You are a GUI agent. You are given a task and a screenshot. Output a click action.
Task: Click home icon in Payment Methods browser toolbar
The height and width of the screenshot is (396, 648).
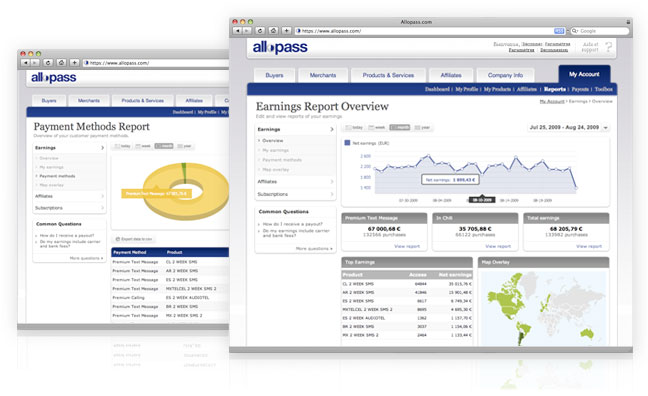coord(61,62)
